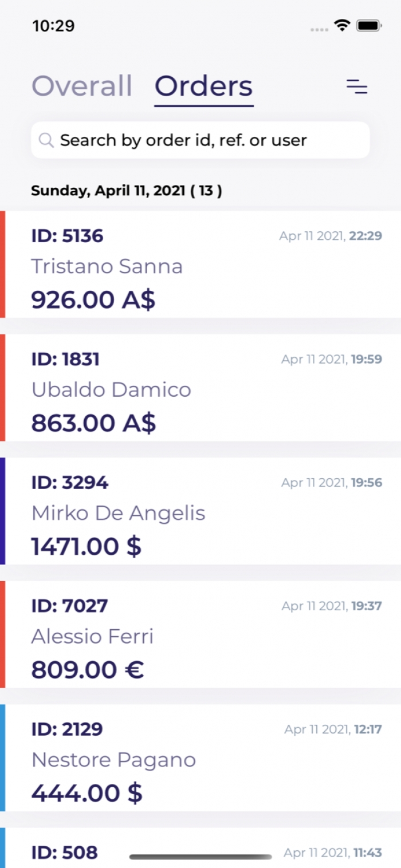Image resolution: width=401 pixels, height=868 pixels.
Task: Switch to the Overall tab
Action: coord(82,86)
